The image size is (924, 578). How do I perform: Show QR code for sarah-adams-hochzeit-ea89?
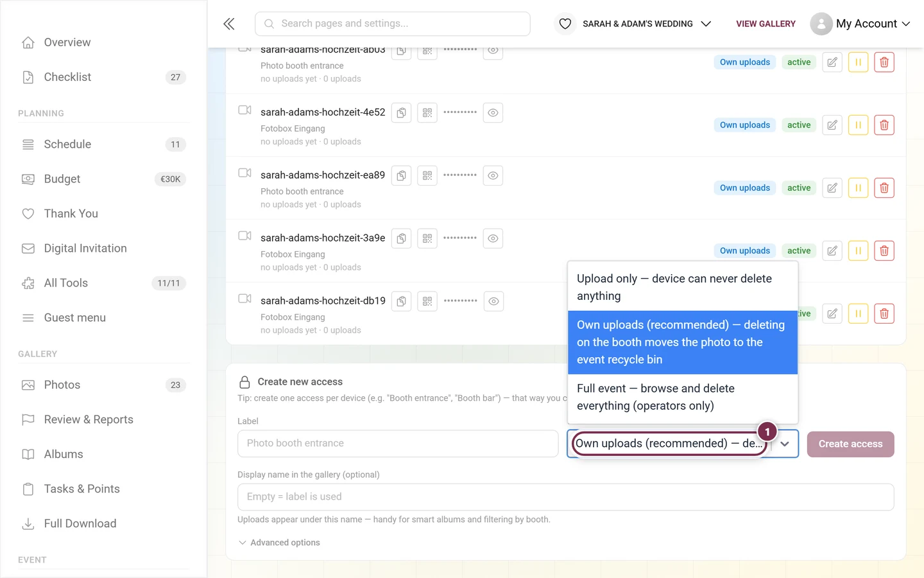[x=427, y=176]
